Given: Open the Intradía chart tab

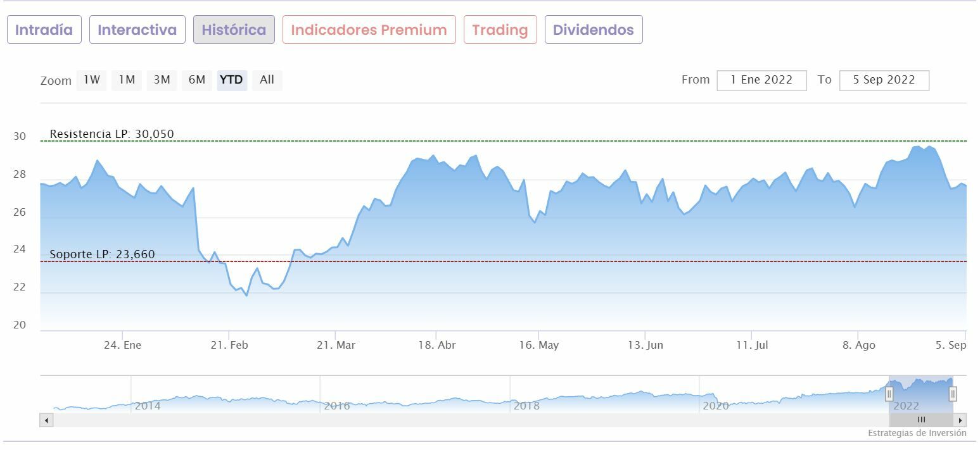Looking at the screenshot, I should click(44, 30).
